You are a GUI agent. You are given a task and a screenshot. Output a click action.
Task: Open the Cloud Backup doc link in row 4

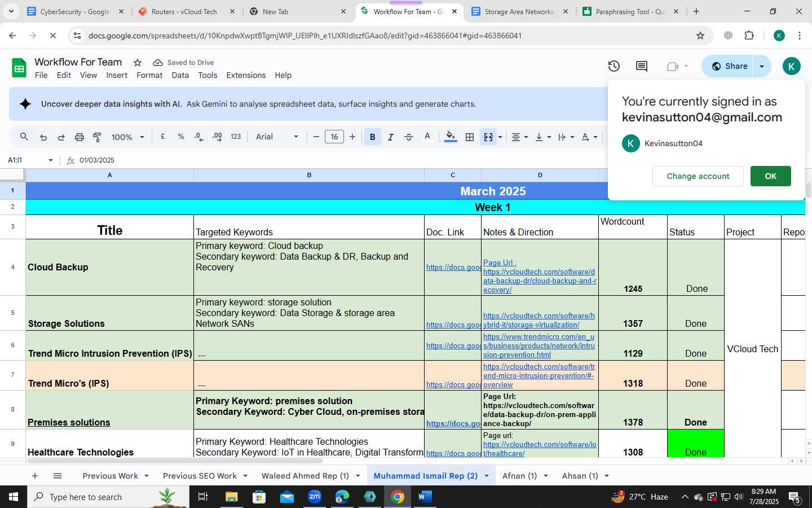pyautogui.click(x=453, y=267)
